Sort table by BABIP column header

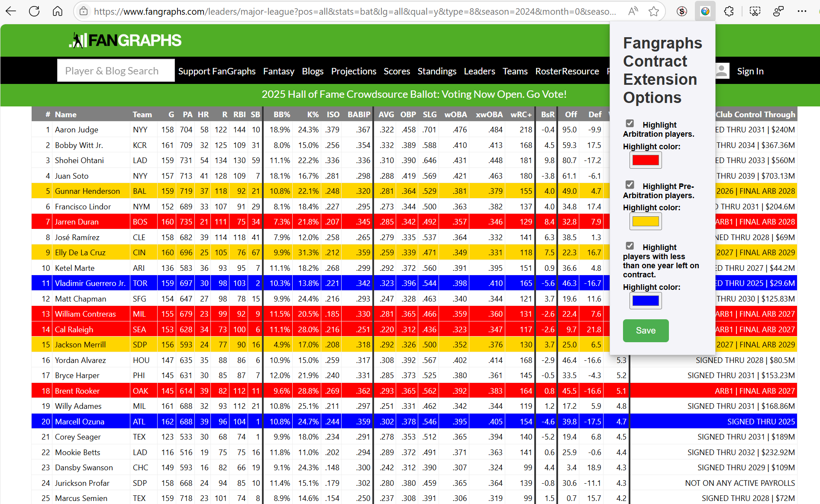(359, 114)
